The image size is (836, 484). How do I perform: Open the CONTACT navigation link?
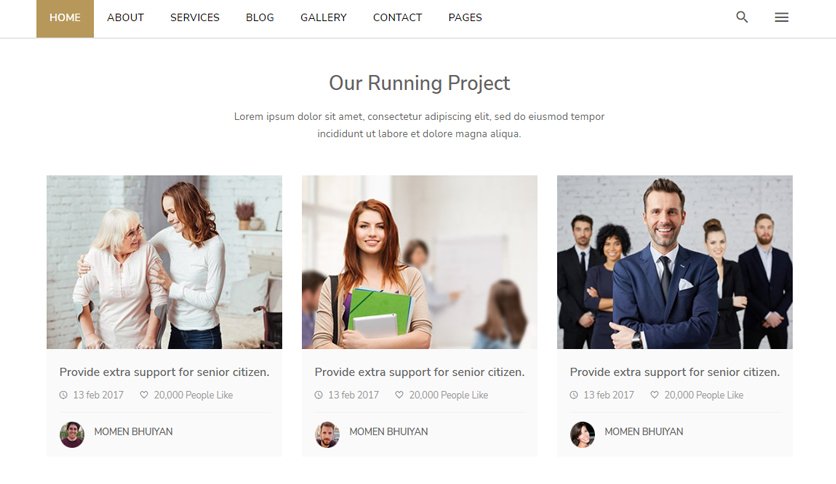tap(397, 18)
